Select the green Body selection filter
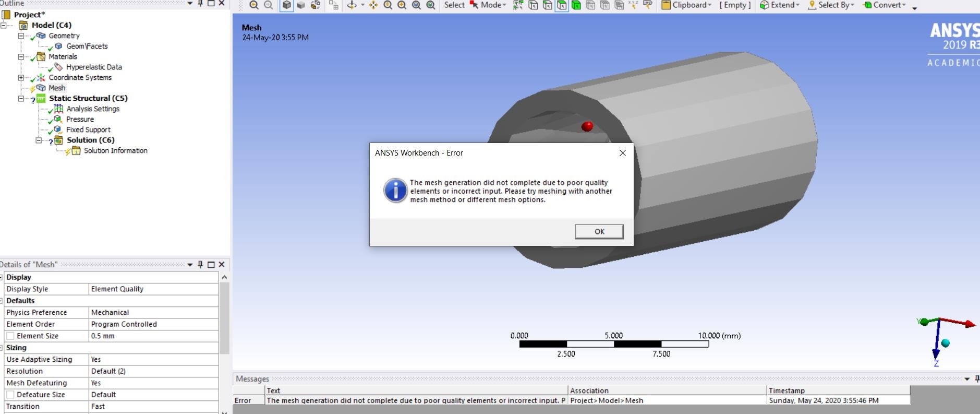Image resolution: width=980 pixels, height=414 pixels. (x=576, y=5)
